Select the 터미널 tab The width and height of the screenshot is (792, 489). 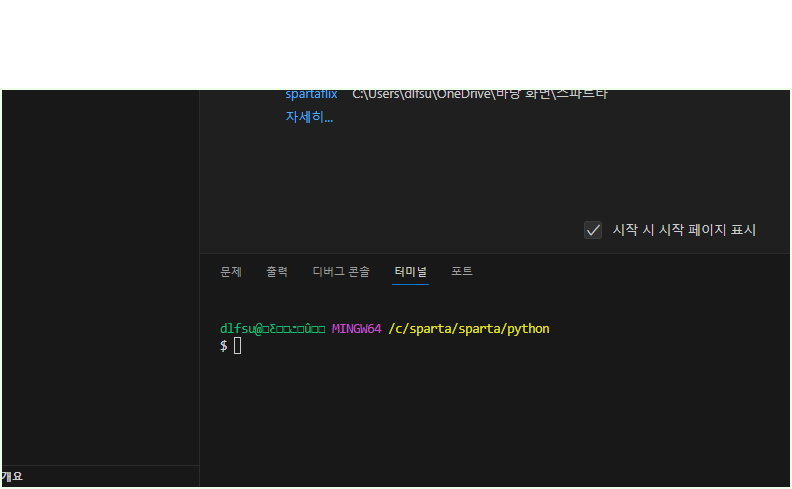tap(410, 272)
